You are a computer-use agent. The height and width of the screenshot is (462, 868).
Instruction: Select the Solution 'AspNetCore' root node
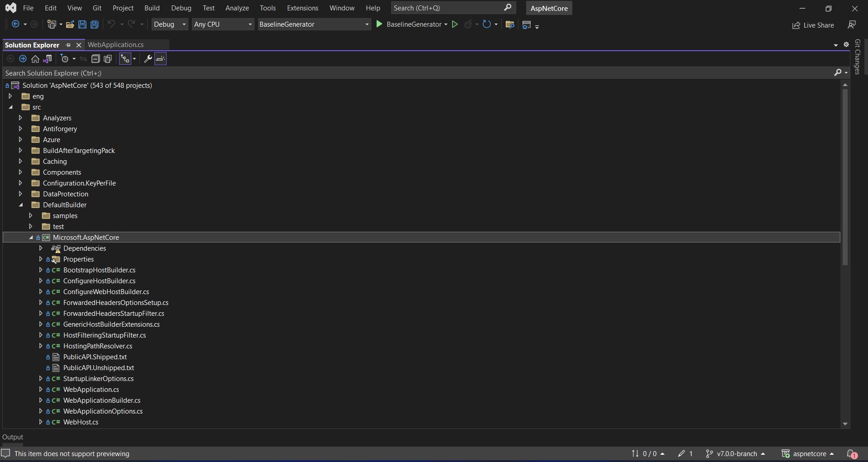click(87, 86)
